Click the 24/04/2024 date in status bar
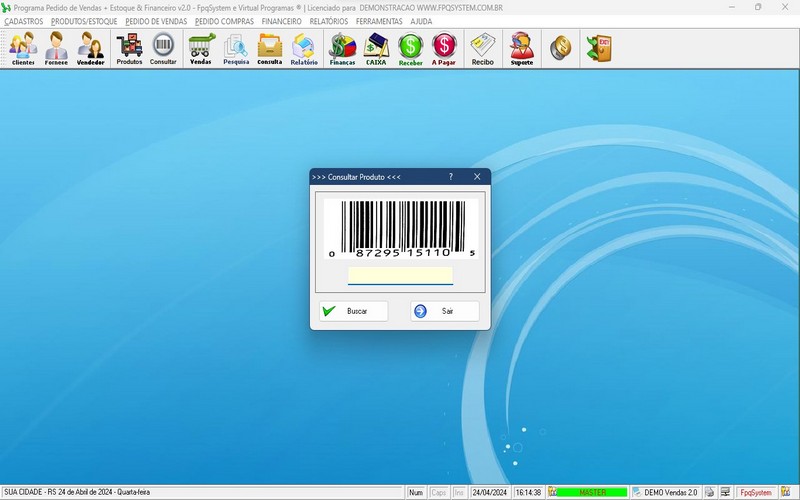 [489, 492]
